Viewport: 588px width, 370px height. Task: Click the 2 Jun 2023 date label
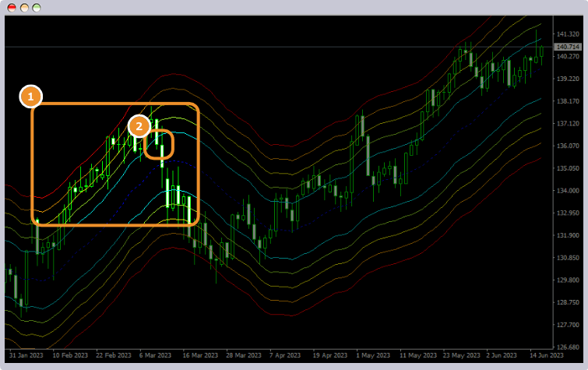[502, 355]
